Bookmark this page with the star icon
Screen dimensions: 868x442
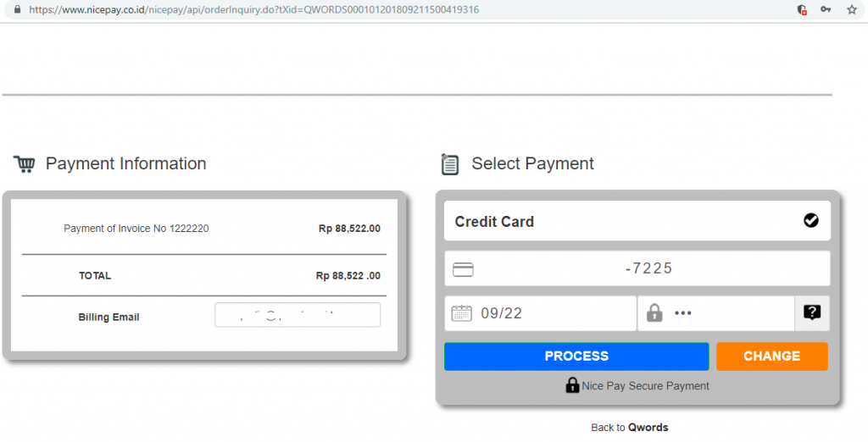851,10
